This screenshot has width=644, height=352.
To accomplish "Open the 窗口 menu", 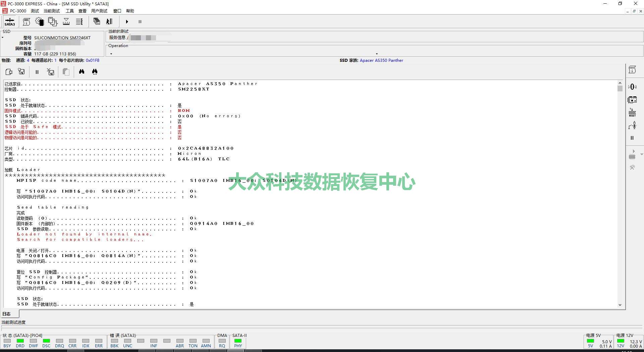I will point(117,11).
